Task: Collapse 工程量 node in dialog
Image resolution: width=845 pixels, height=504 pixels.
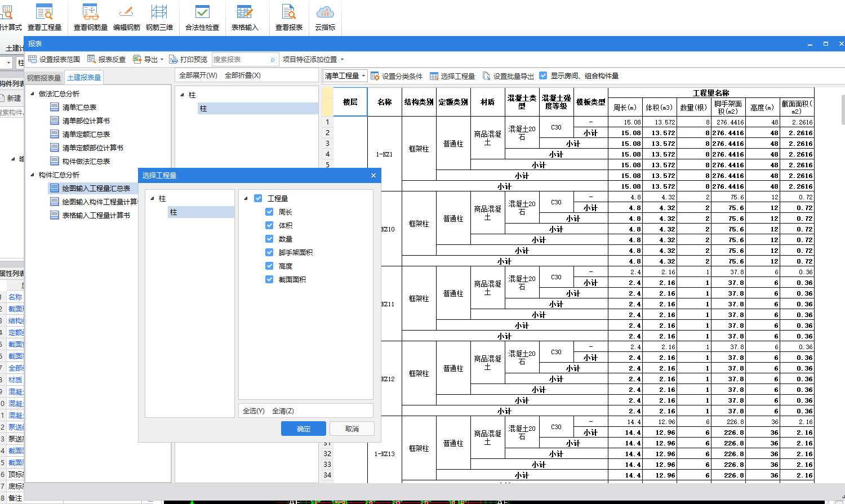Action: coord(246,198)
